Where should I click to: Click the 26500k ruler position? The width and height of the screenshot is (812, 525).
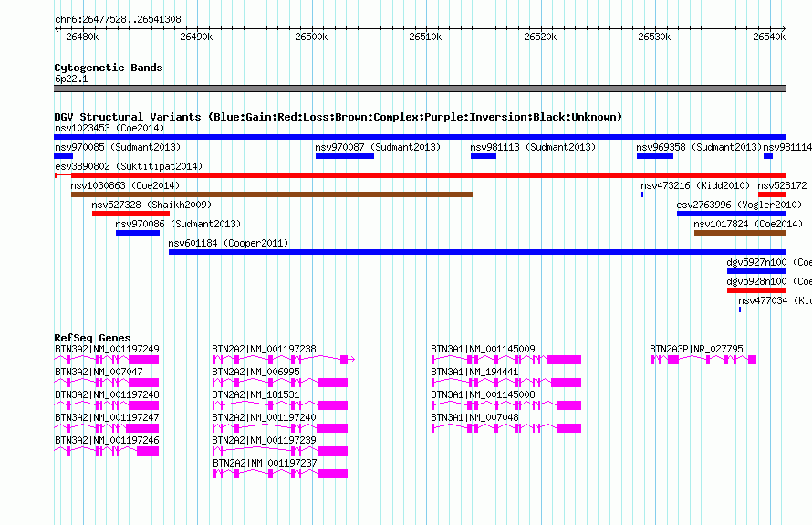tap(311, 37)
